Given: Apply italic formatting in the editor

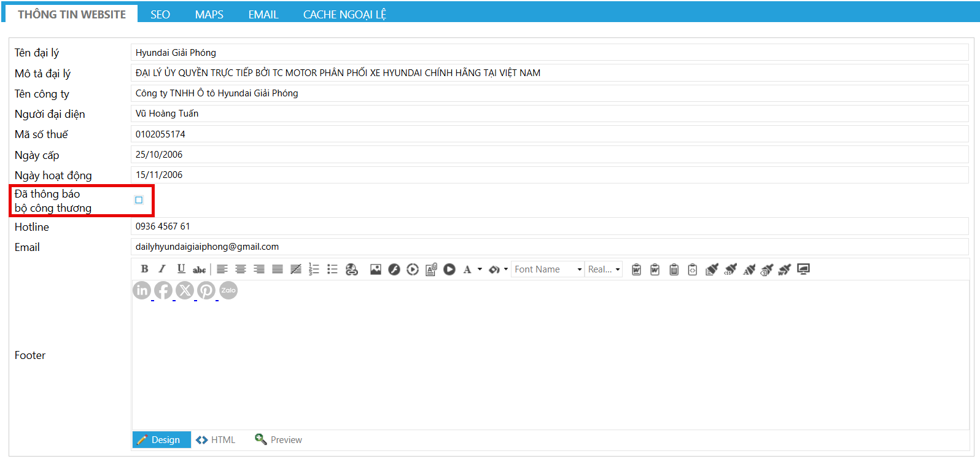Looking at the screenshot, I should coord(162,269).
